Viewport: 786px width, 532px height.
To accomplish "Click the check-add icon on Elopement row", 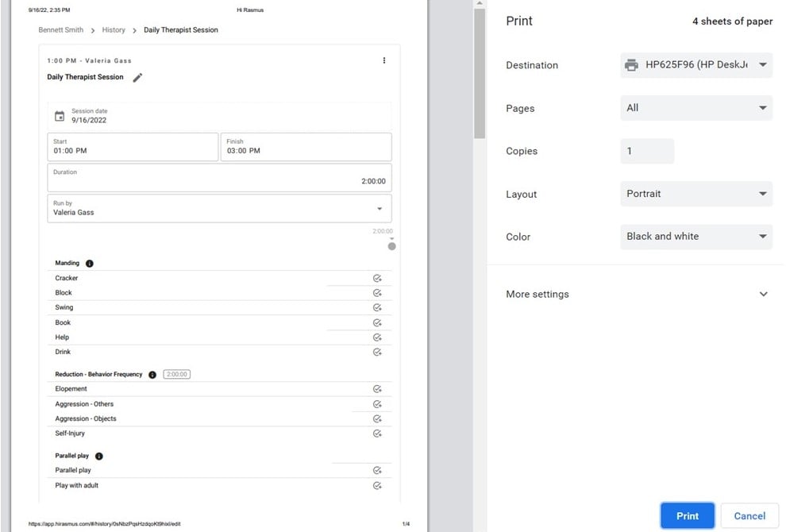I will pyautogui.click(x=377, y=389).
